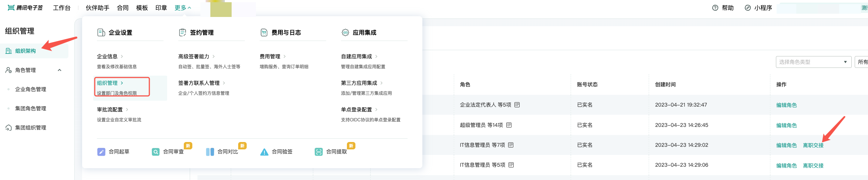Select 组织管理 in 企业设置 menu

coord(107,83)
